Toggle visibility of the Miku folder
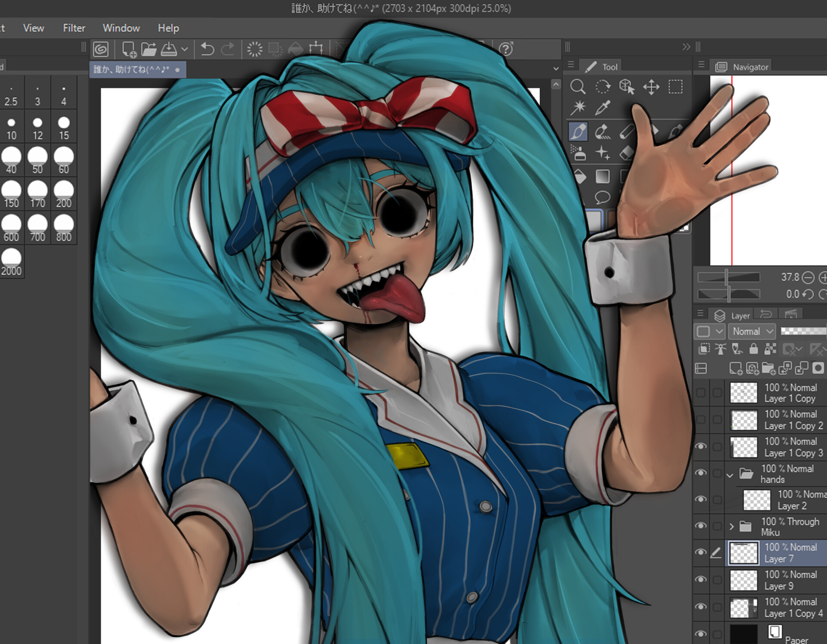The width and height of the screenshot is (827, 644). tap(701, 526)
